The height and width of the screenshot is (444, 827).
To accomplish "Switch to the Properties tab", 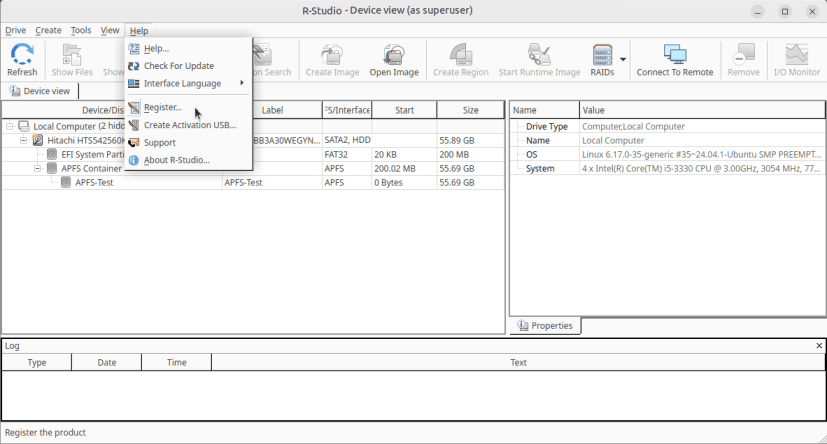I will 545,325.
